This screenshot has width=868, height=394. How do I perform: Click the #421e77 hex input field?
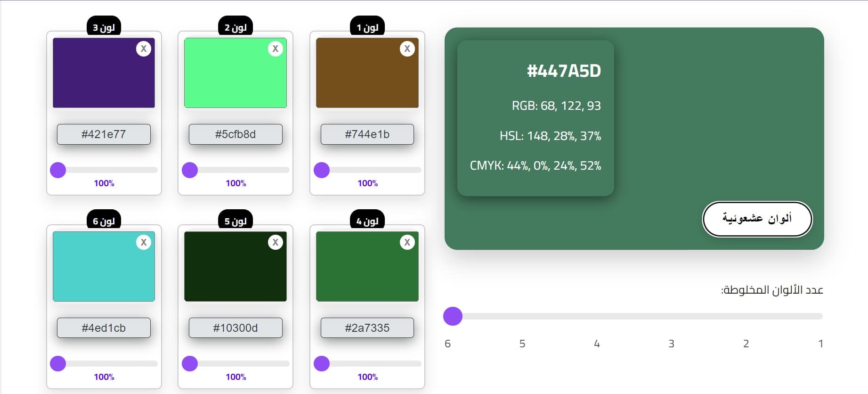tap(104, 134)
